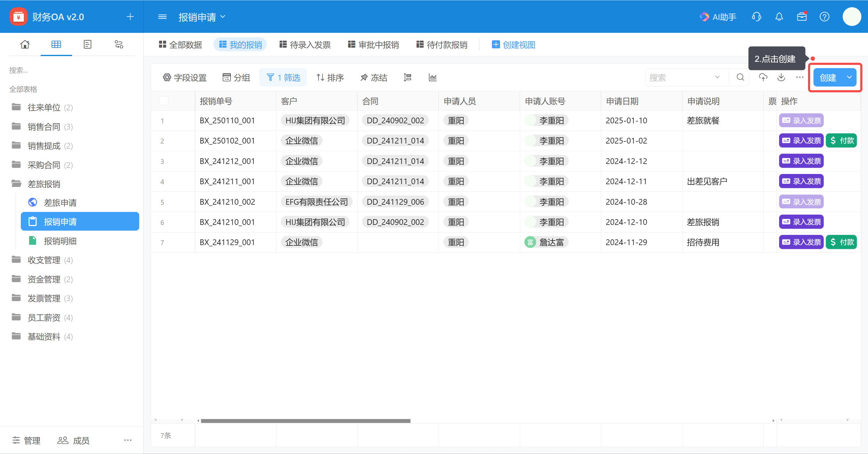Screen dimensions: 868x454
Task: Click the row height icon in toolbar
Action: (407, 77)
